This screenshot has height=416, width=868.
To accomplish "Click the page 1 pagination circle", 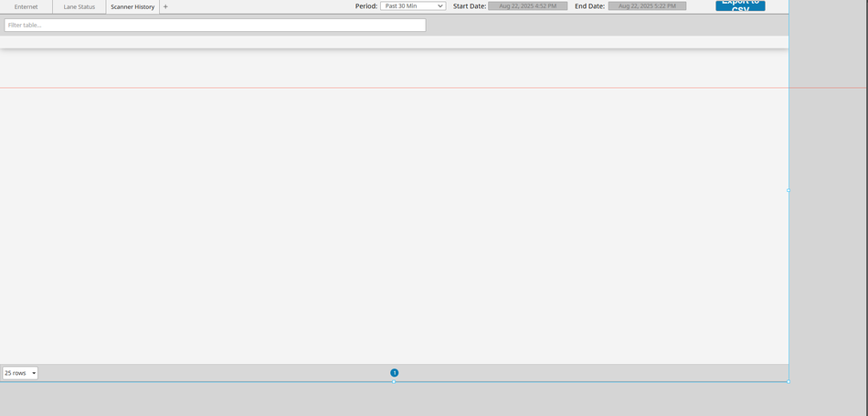I will tap(395, 373).
